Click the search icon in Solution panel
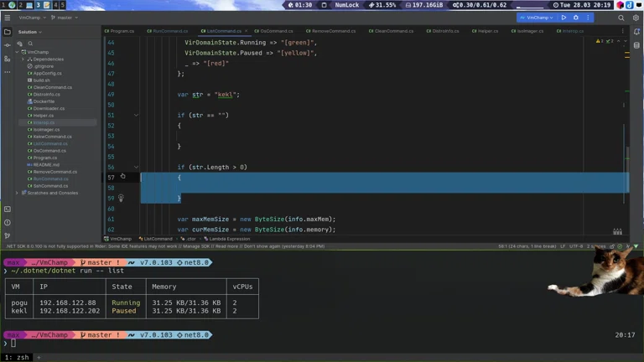Image resolution: width=644 pixels, height=362 pixels. pyautogui.click(x=30, y=44)
